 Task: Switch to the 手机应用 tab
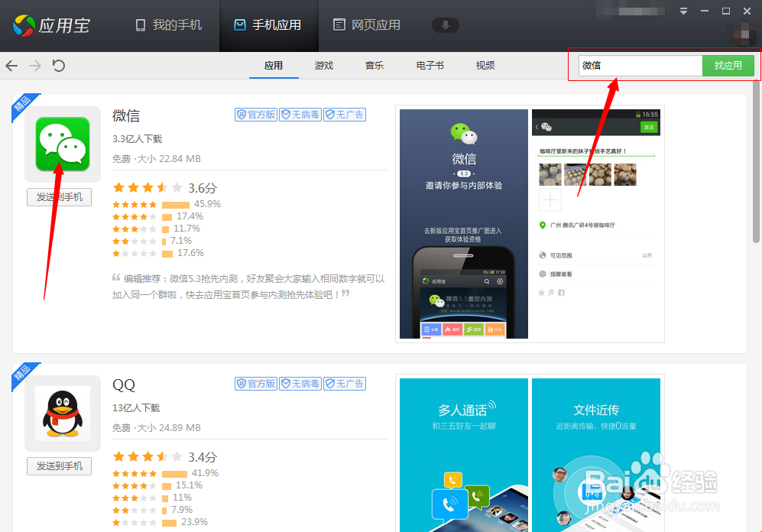coord(268,25)
